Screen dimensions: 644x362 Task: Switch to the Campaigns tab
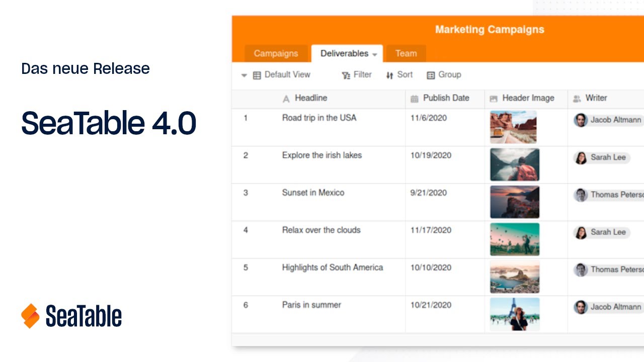pyautogui.click(x=276, y=53)
